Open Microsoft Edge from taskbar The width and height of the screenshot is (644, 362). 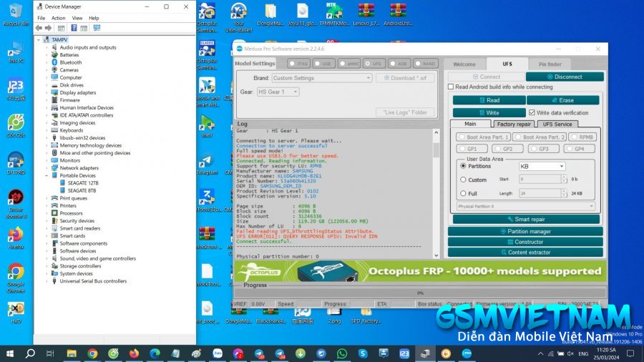155,353
